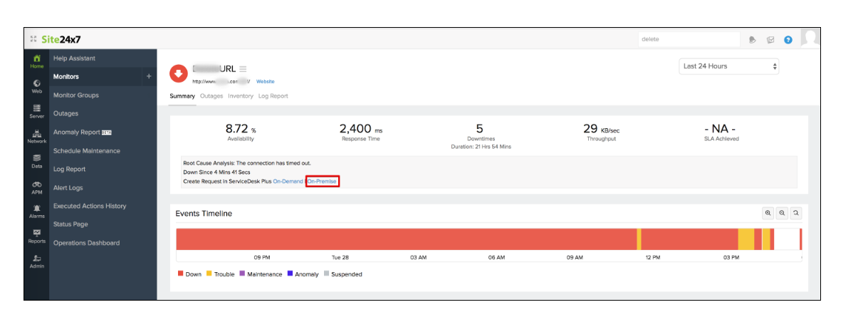Click the Admin icon in sidebar

tap(36, 261)
